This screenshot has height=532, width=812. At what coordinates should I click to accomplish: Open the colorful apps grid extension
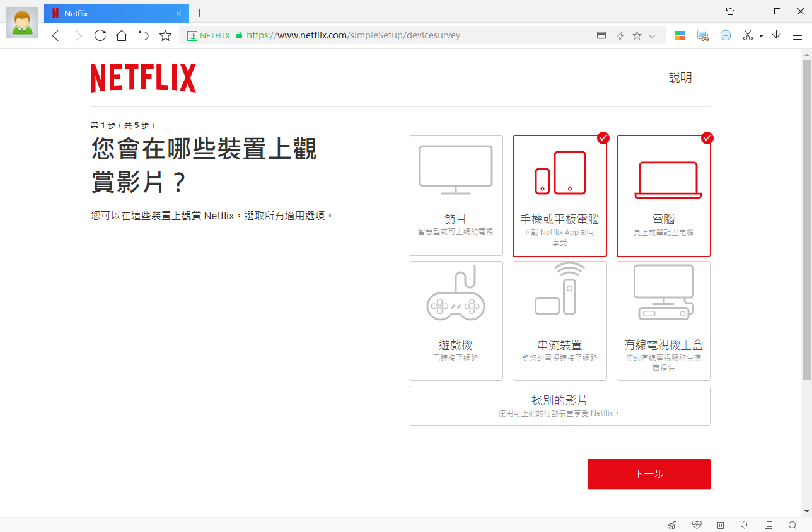tap(680, 36)
